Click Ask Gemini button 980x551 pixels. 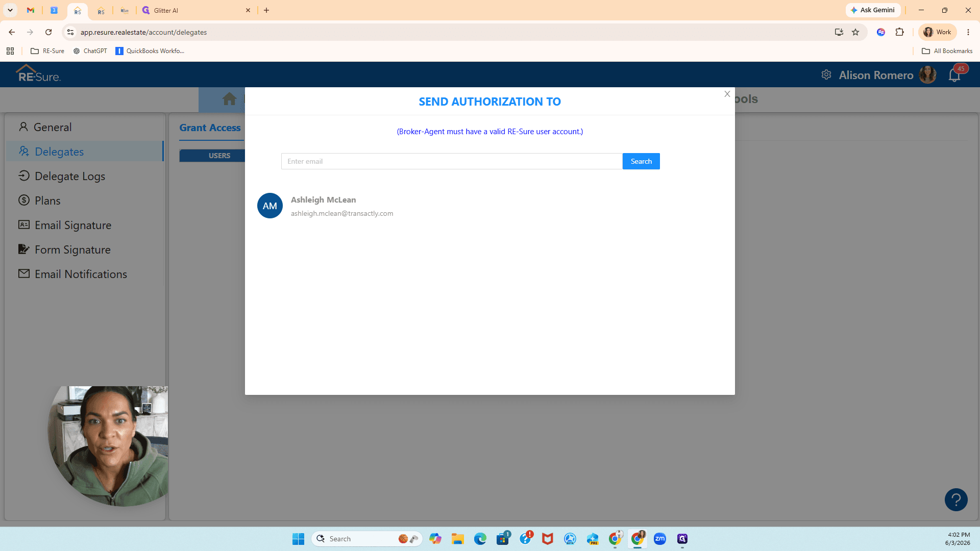tap(873, 10)
